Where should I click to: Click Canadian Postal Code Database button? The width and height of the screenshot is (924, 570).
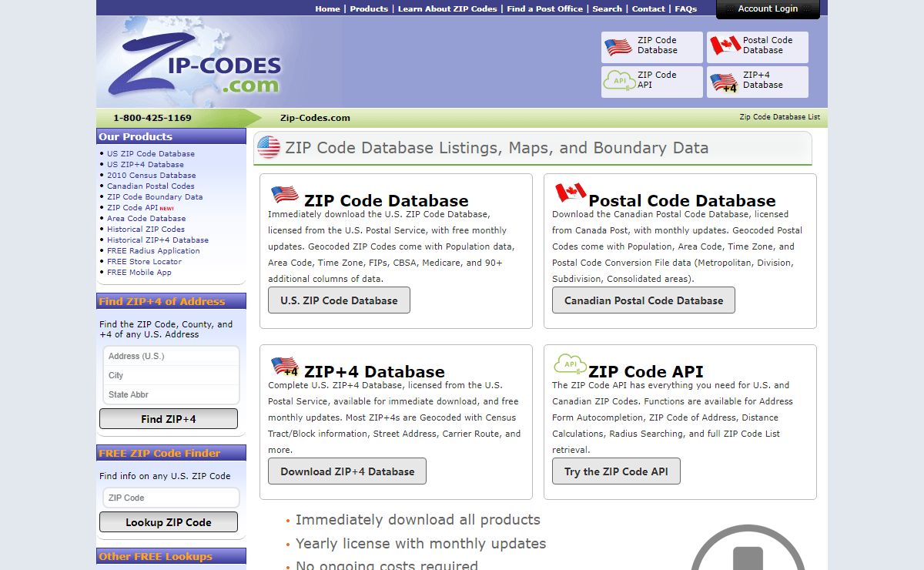click(x=644, y=300)
